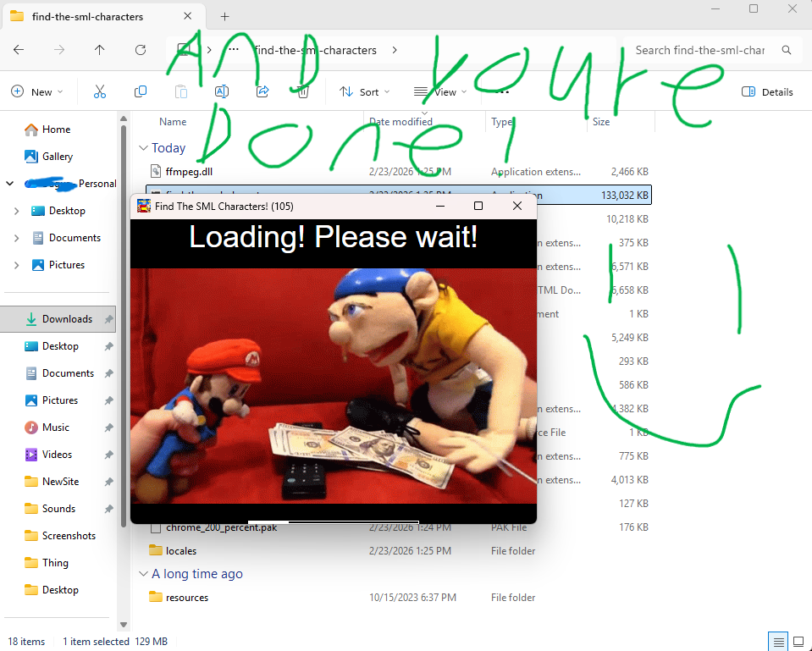Click the Home icon in sidebar
The width and height of the screenshot is (812, 651).
click(x=31, y=130)
